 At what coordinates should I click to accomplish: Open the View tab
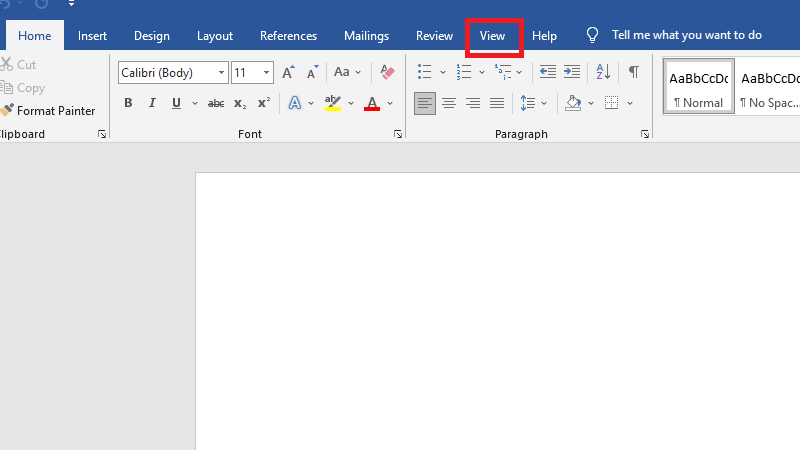coord(493,36)
